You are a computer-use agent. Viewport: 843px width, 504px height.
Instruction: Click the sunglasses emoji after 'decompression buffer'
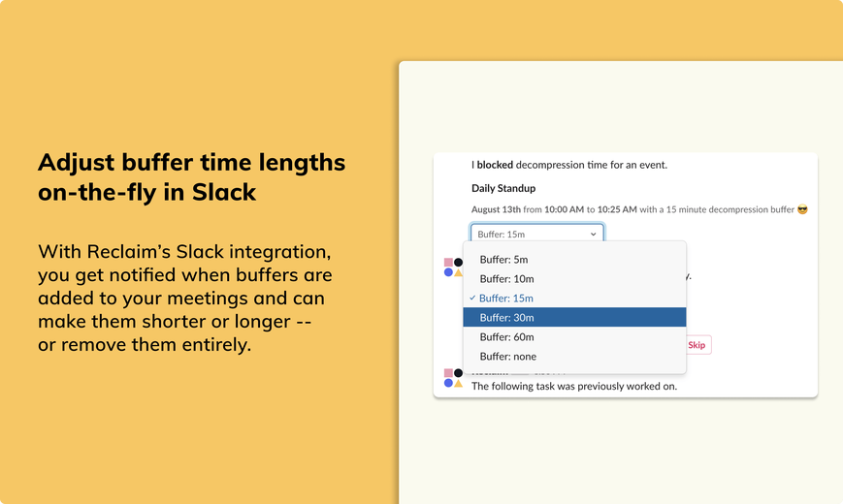coord(802,209)
